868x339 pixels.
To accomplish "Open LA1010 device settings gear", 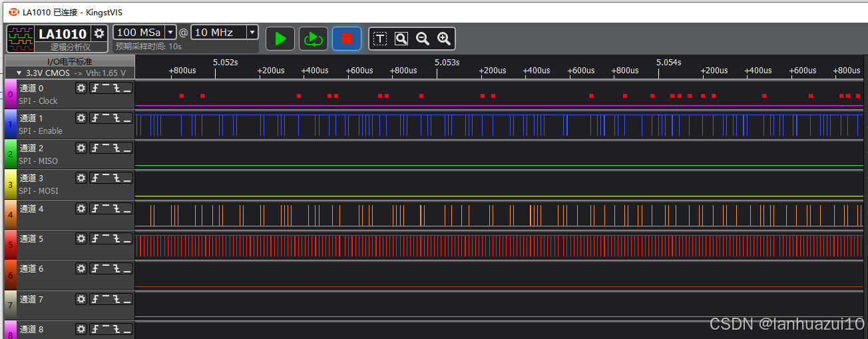I will pyautogui.click(x=99, y=33).
